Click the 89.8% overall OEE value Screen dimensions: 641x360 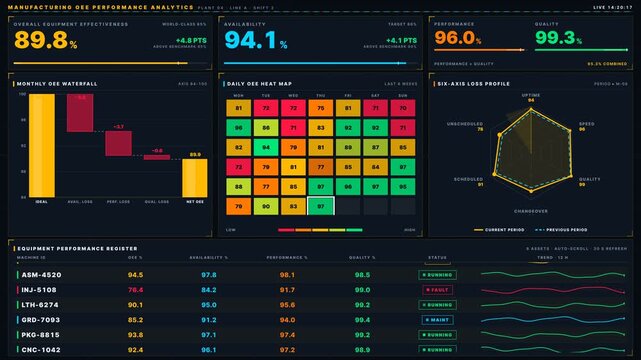point(45,40)
